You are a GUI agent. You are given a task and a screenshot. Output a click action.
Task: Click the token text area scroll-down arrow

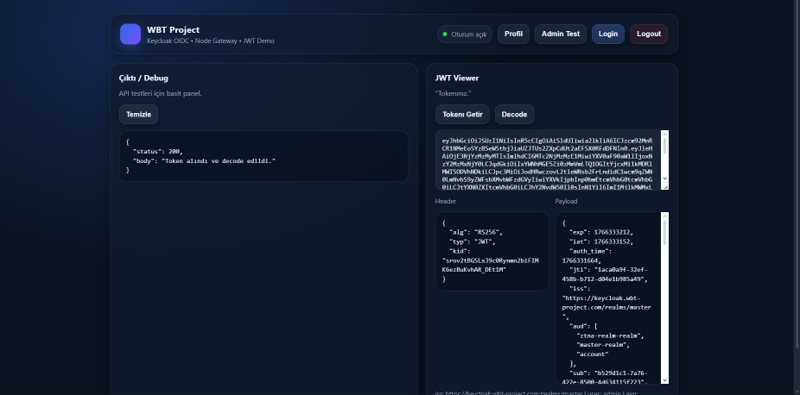[x=665, y=178]
